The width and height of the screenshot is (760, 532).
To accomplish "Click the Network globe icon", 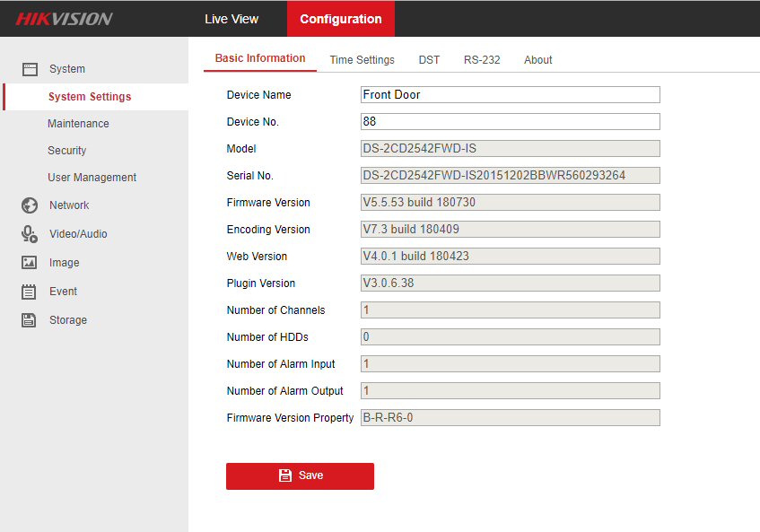I will pos(30,205).
